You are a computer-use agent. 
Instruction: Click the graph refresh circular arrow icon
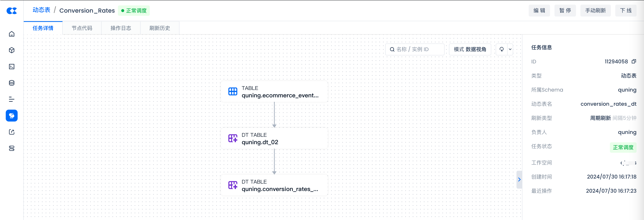(x=501, y=49)
